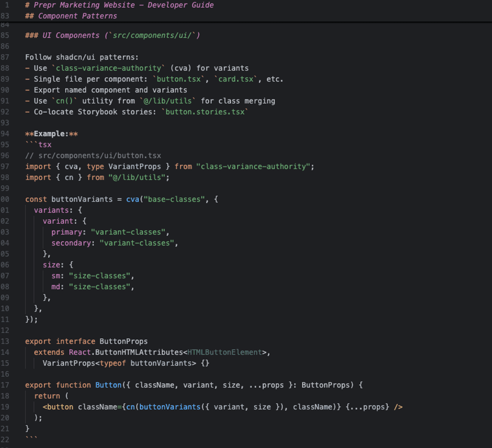This screenshot has height=448, width=492.
Task: Click the `button.stories.tsx` inline code text
Action: [205, 112]
